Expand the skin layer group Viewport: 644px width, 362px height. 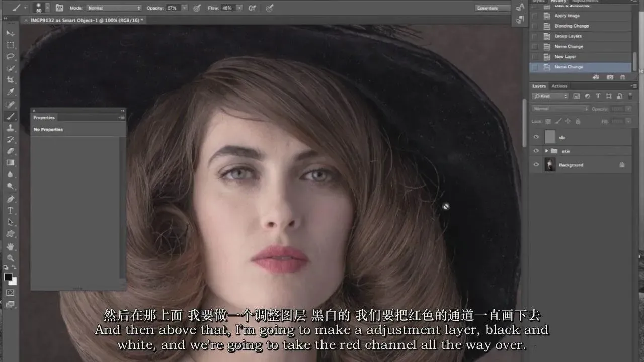[546, 151]
